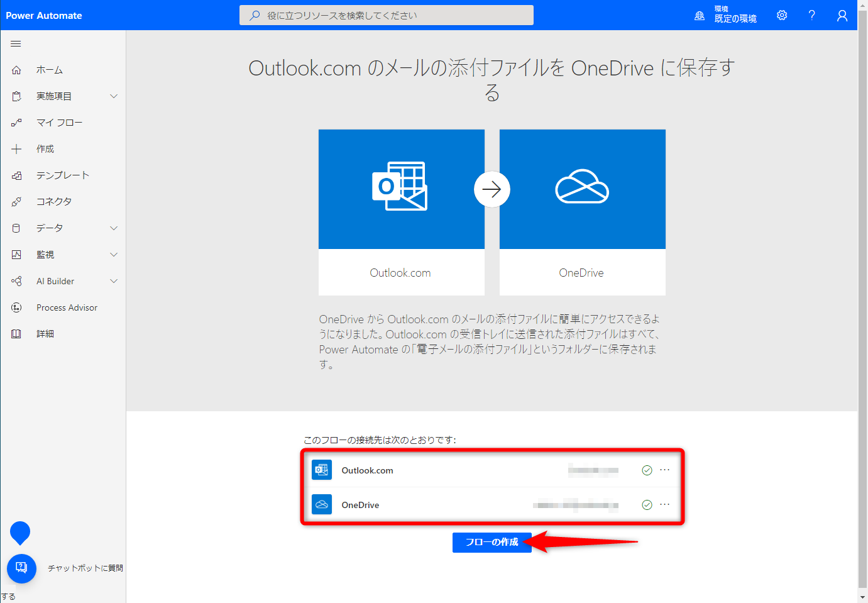Click the OneDrive connection verified checkmark

point(647,504)
